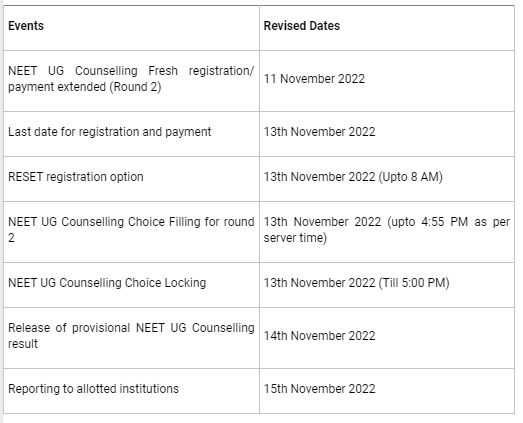The height and width of the screenshot is (423, 523).
Task: Click 13th November 2022 (Till 5:00 PM)
Action: [356, 283]
